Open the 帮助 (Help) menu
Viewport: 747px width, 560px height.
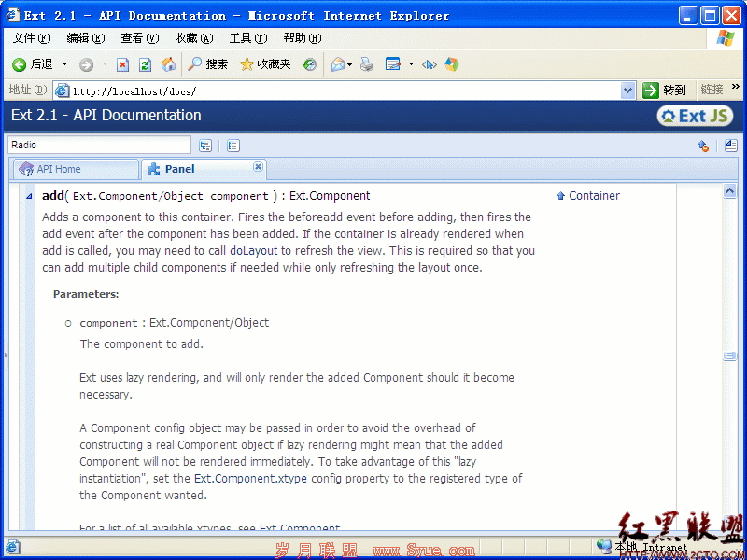point(303,38)
